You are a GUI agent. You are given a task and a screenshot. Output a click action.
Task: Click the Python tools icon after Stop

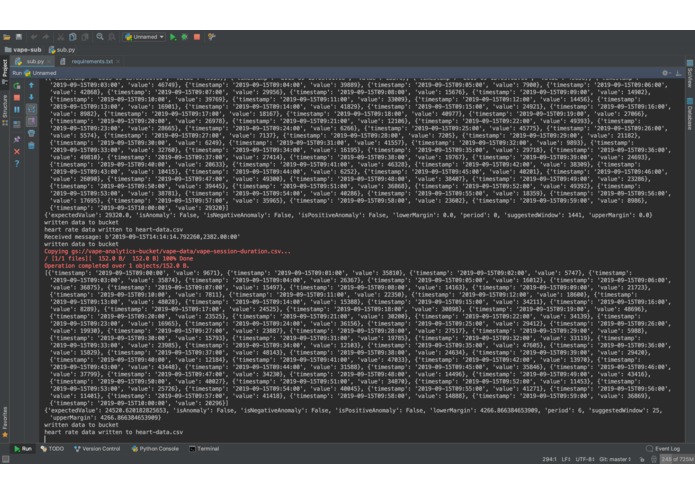tap(211, 37)
